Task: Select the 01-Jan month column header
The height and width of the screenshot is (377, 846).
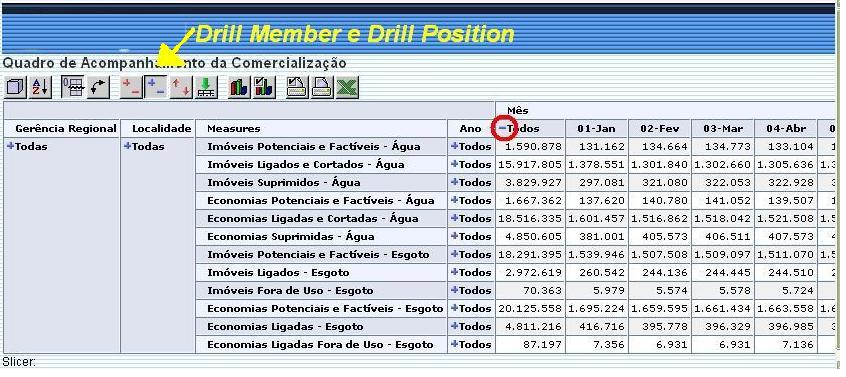Action: coord(597,128)
